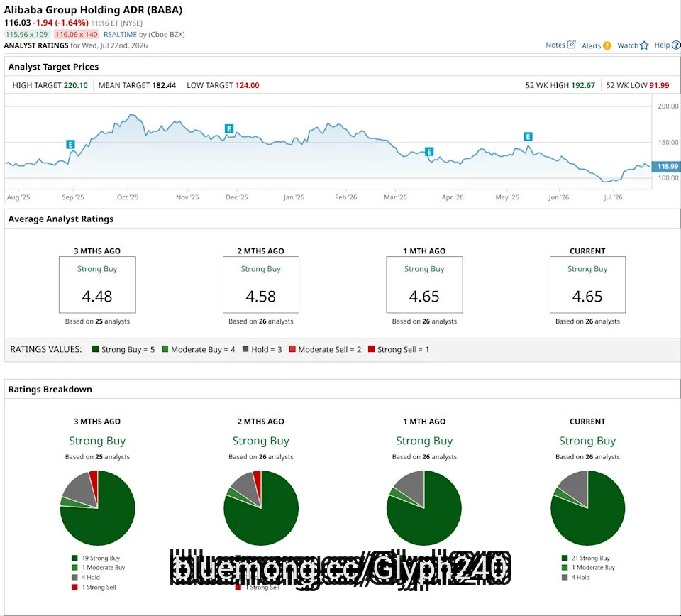This screenshot has height=616, width=681.
Task: Select the CURRENT 4.65 rating box
Action: coord(587,285)
